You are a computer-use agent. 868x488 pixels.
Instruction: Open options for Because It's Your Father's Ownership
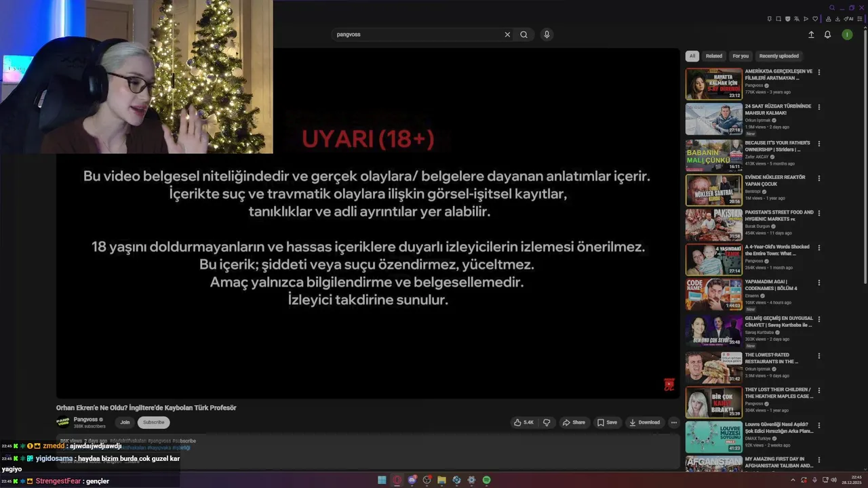point(819,144)
